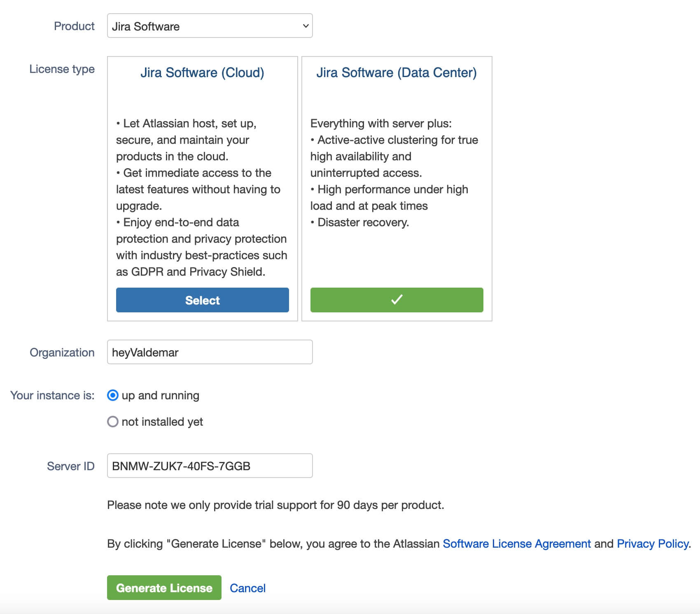Click the Organization field containing heyValdemar
Image resolution: width=700 pixels, height=614 pixels.
click(210, 352)
